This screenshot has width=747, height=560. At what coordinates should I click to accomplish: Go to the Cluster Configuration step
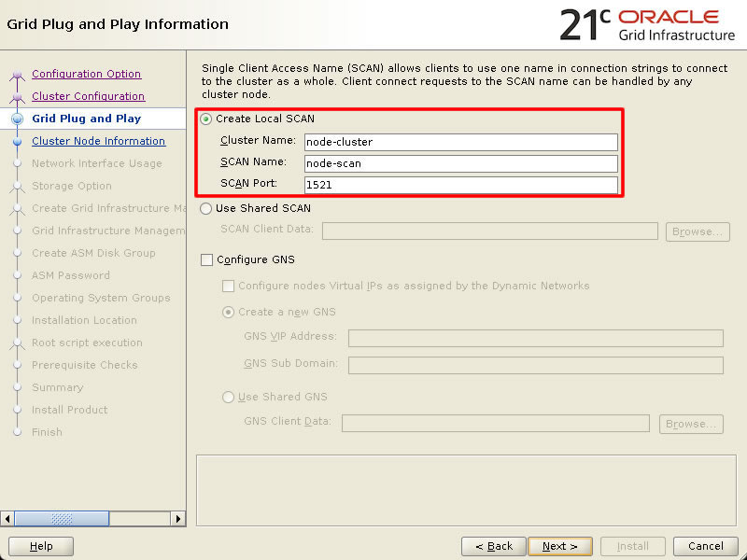click(x=88, y=96)
